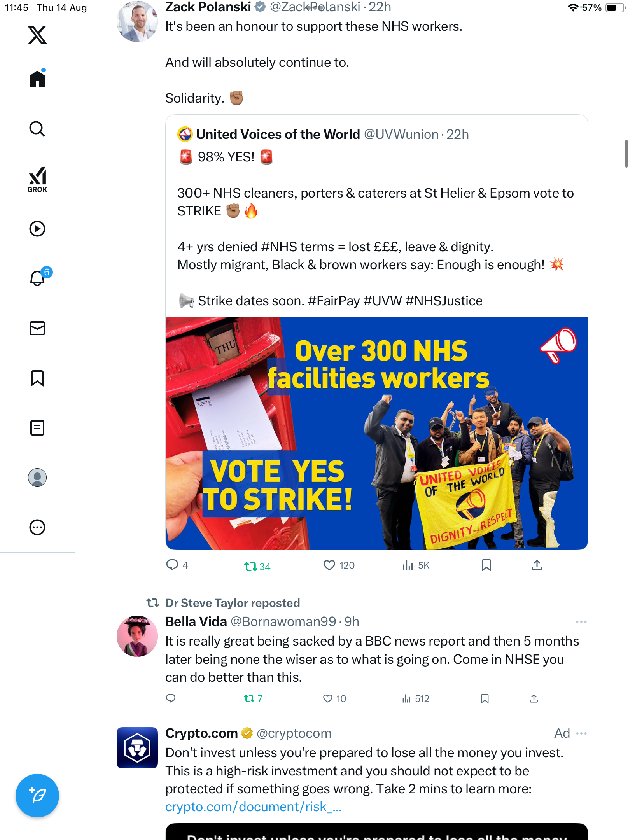The image size is (630, 840).
Task: Open the Grok assistant
Action: 37,180
